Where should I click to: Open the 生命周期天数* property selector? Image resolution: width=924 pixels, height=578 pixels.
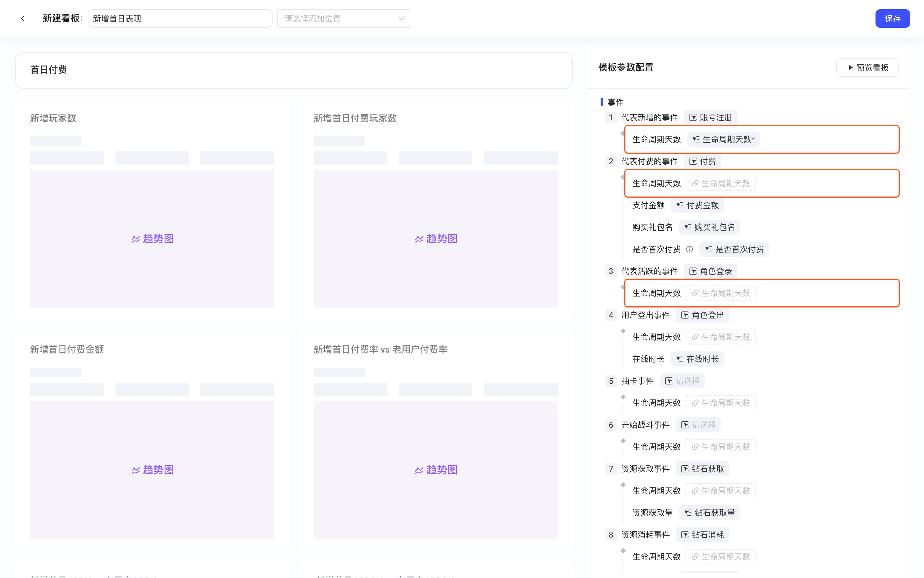[723, 140]
